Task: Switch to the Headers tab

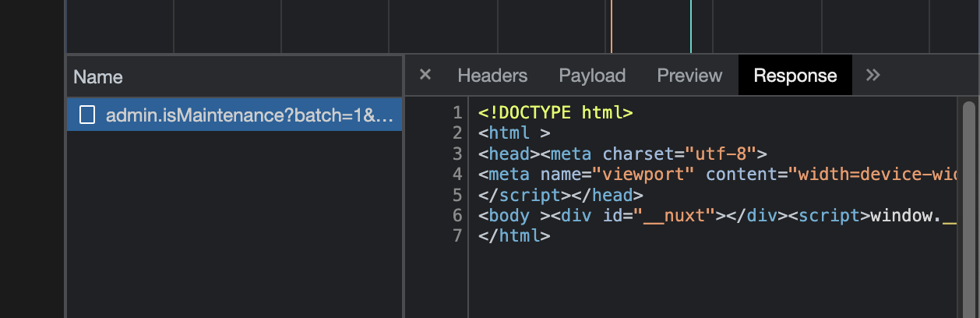Action: click(x=492, y=76)
